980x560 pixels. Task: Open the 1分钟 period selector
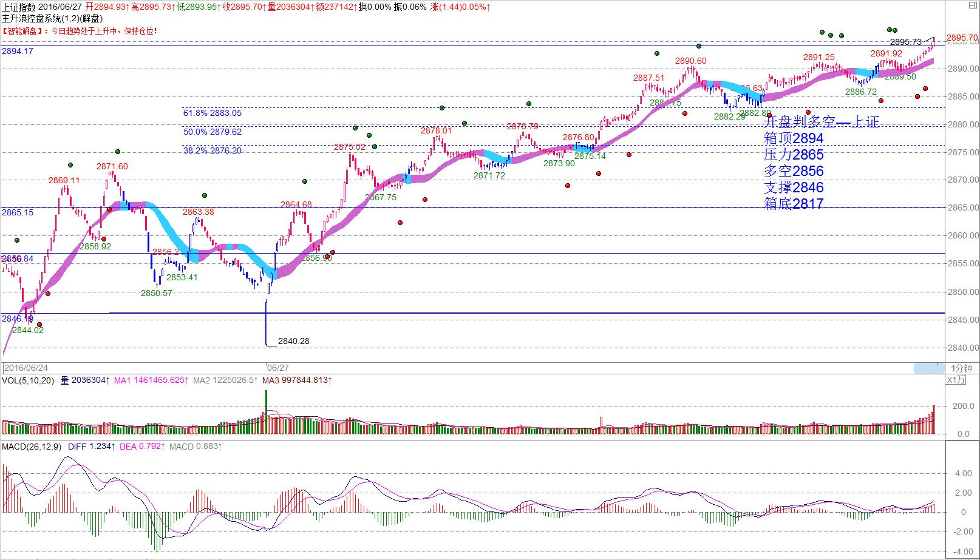(x=962, y=368)
